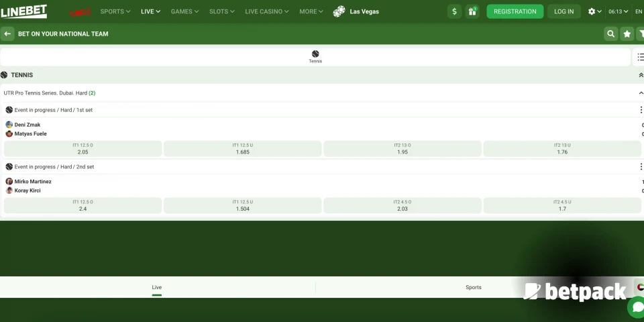The image size is (644, 322).
Task: Expand the More menu
Action: pos(311,11)
